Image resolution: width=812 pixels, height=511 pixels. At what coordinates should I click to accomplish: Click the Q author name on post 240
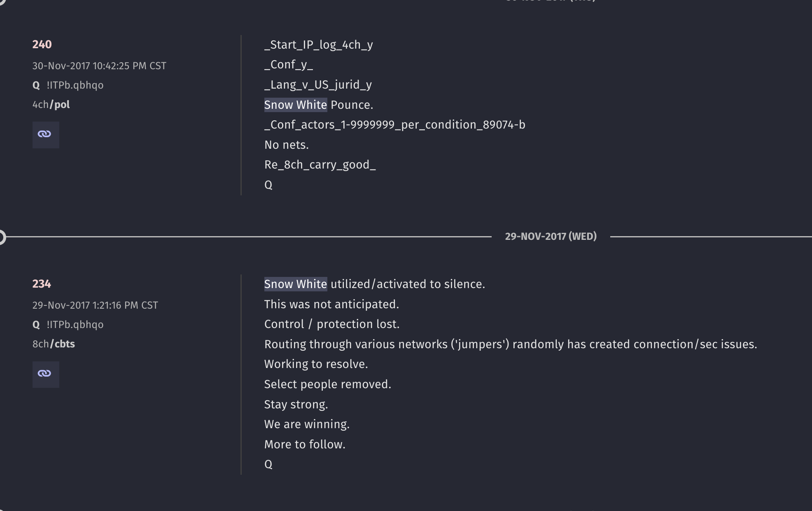[36, 85]
